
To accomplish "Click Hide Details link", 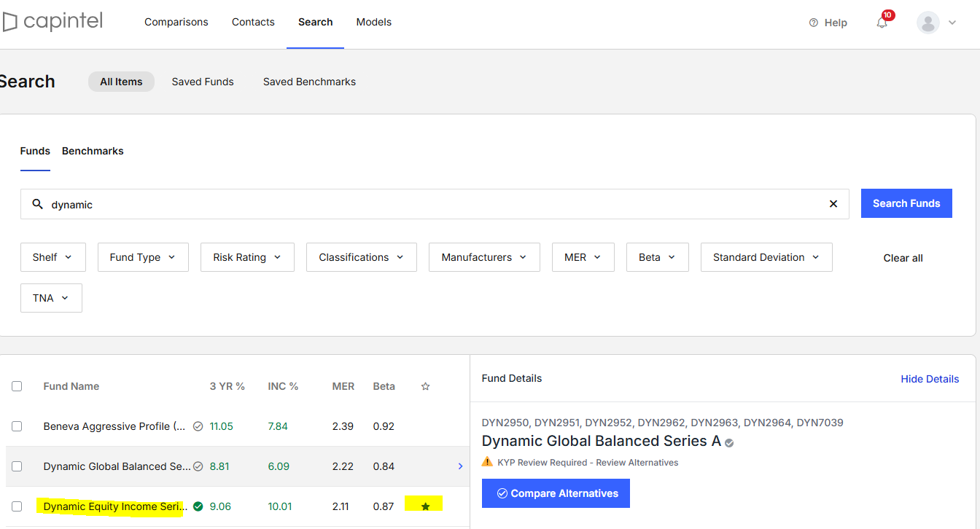I will coord(930,379).
